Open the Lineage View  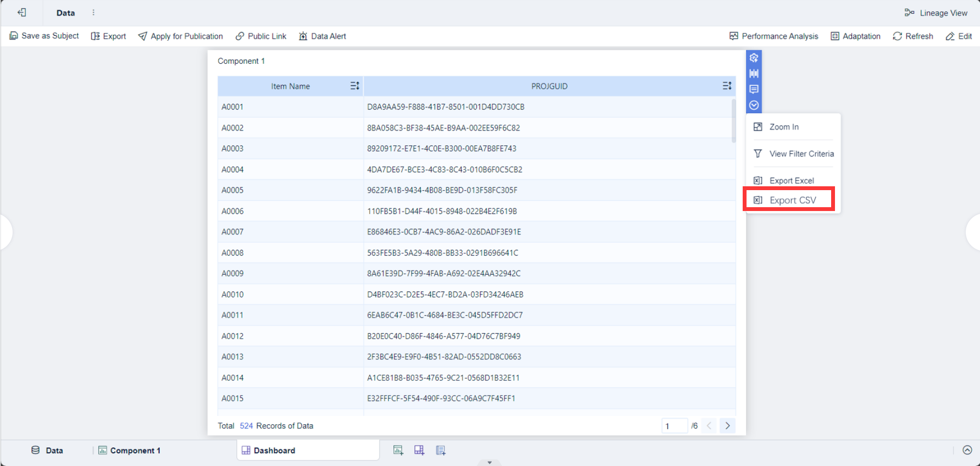(x=936, y=13)
